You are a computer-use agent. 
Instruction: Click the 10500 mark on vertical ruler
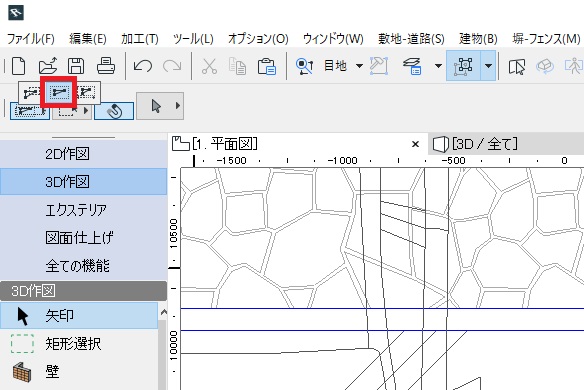(174, 233)
